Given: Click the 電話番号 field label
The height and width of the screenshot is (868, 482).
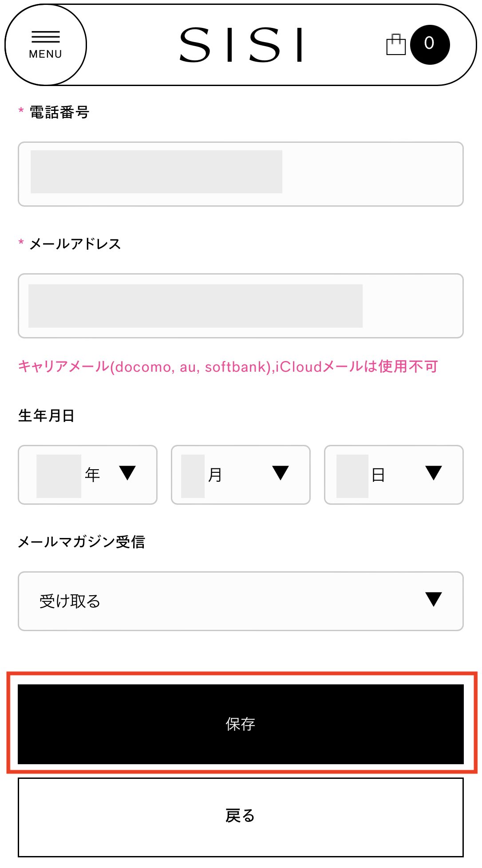Looking at the screenshot, I should (x=59, y=112).
